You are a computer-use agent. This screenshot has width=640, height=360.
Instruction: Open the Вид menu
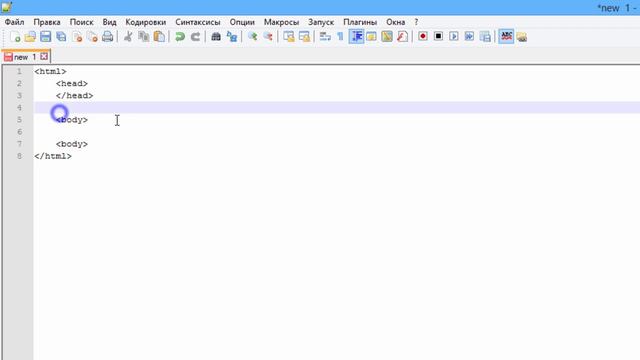pyautogui.click(x=109, y=22)
